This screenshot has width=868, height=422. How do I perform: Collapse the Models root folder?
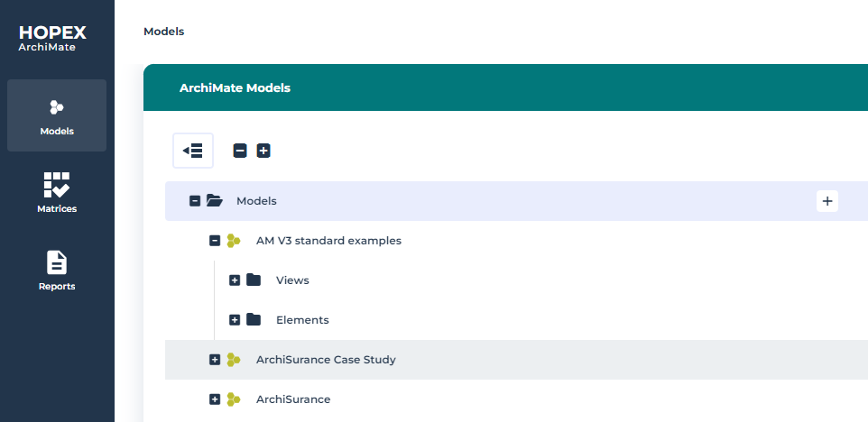click(195, 201)
